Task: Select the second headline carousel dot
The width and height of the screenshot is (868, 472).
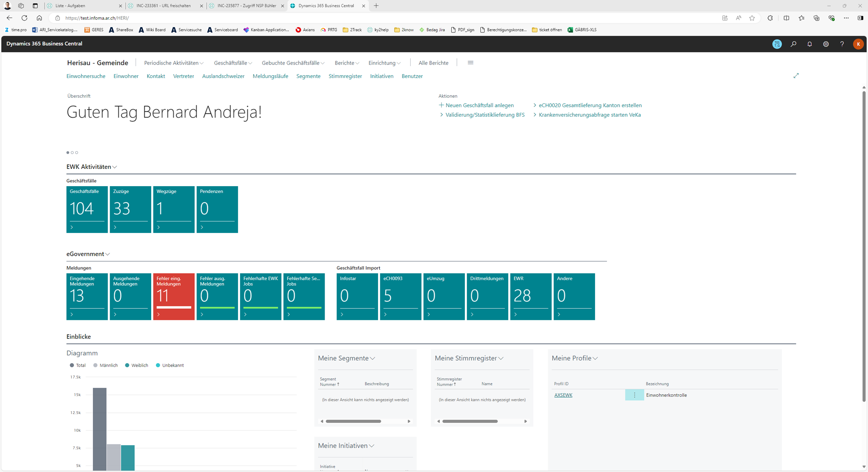Action: click(72, 152)
